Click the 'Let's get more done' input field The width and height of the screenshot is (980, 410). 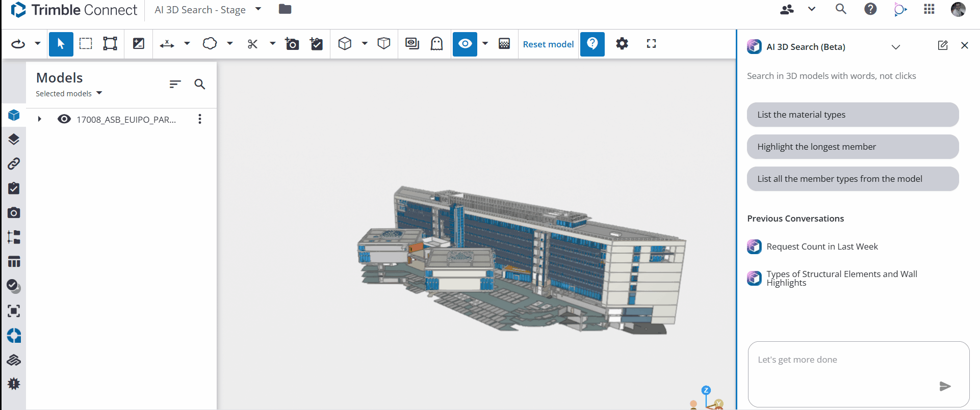tap(859, 374)
